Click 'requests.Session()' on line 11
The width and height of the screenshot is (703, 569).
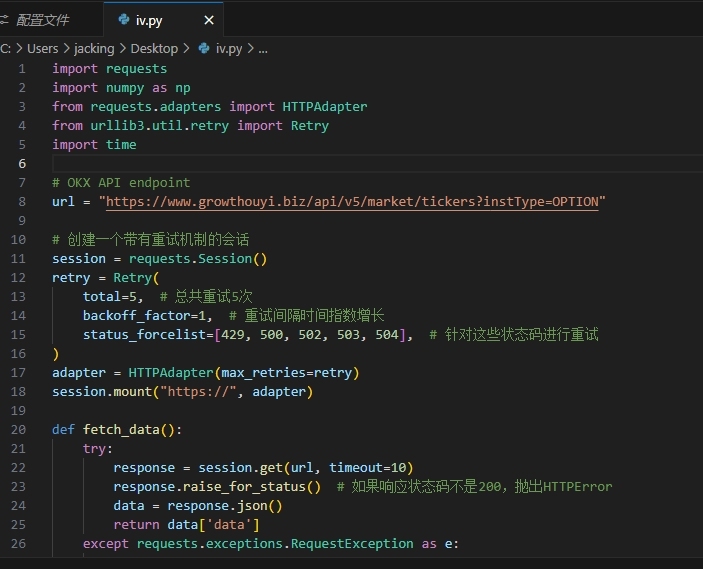point(198,259)
